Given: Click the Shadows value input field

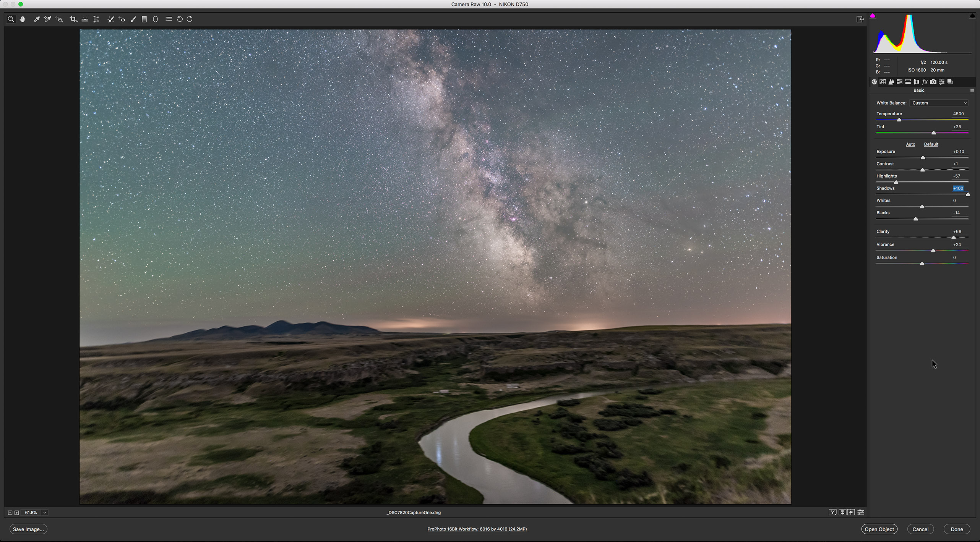Looking at the screenshot, I should click(x=958, y=188).
